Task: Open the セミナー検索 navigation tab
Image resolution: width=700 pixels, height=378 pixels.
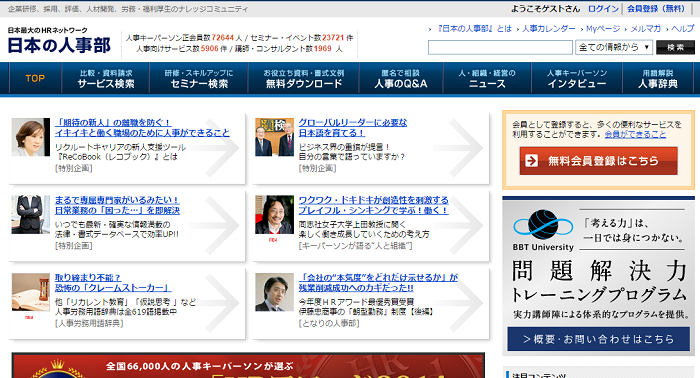Action: [199, 79]
